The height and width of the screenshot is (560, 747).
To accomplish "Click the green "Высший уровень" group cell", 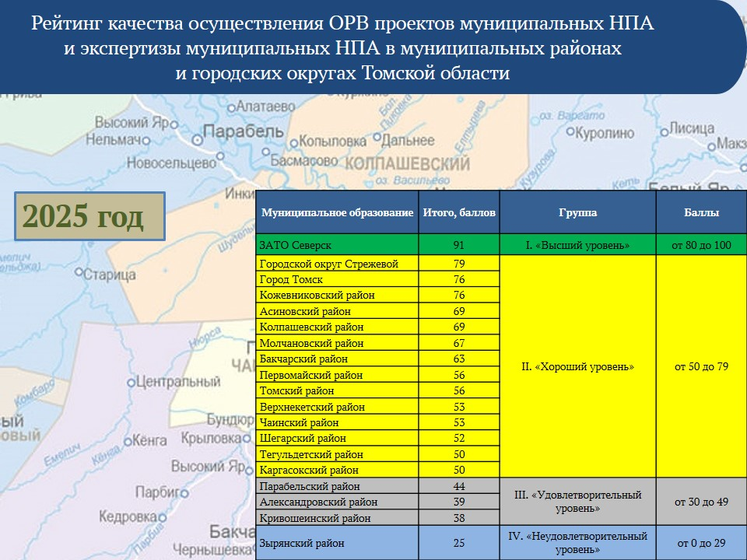I will tap(577, 245).
